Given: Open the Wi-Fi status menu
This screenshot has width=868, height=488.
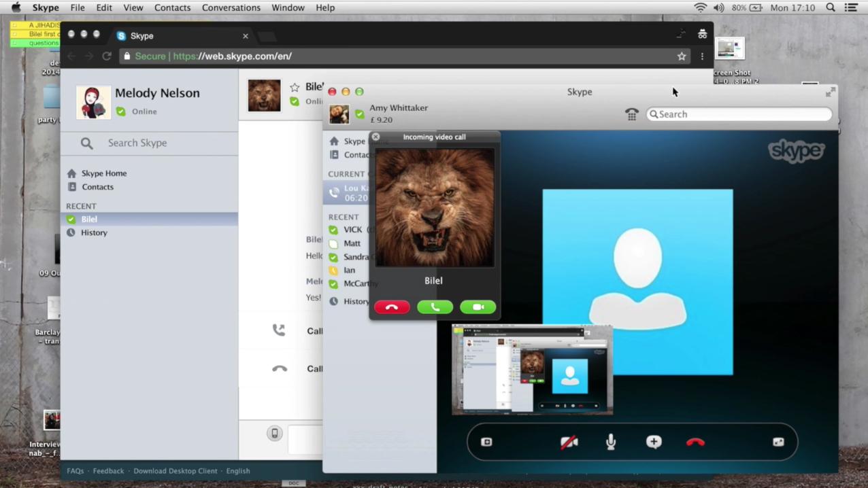Looking at the screenshot, I should point(700,7).
